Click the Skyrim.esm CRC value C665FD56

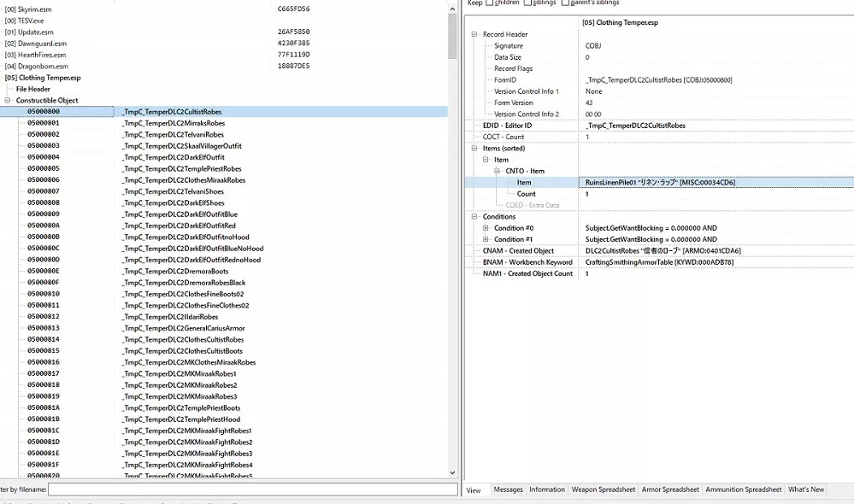[x=293, y=9]
